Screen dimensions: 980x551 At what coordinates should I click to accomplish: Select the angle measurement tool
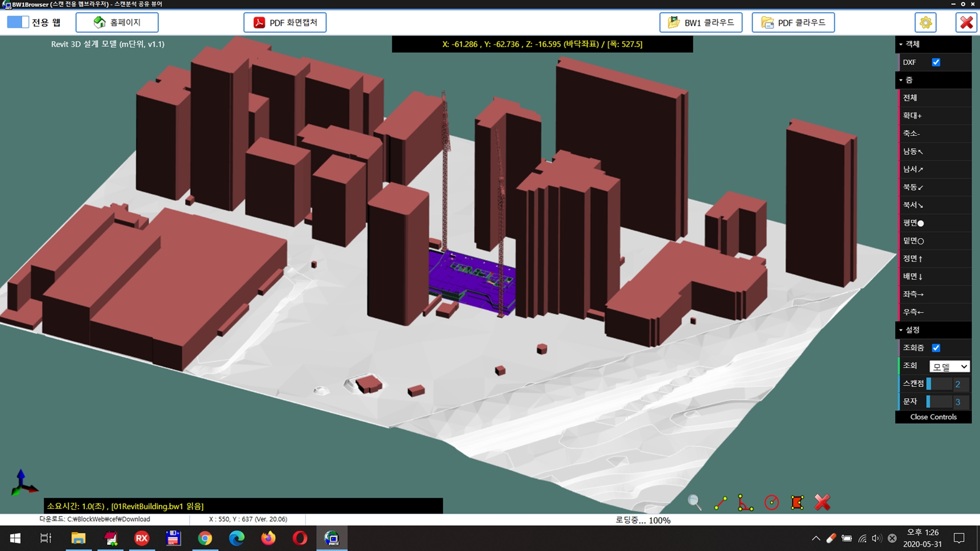745,503
